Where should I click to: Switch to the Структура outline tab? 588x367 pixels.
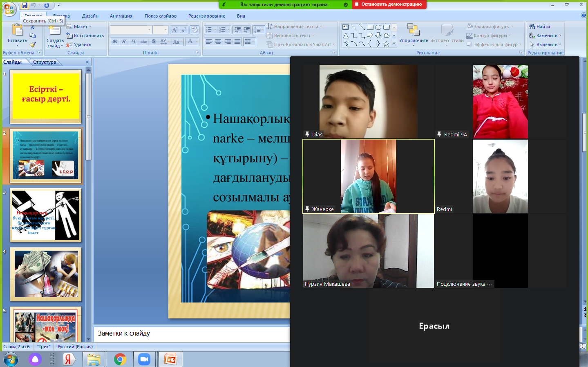tap(45, 62)
